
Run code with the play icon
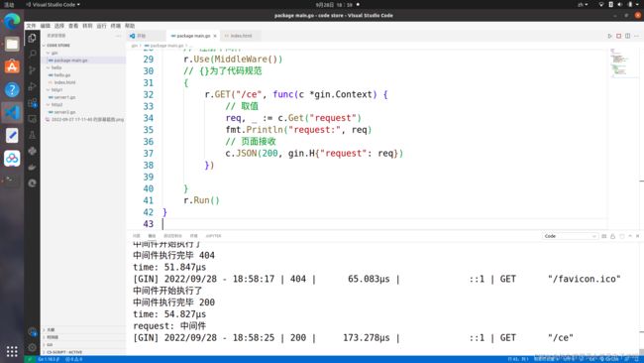click(x=609, y=36)
